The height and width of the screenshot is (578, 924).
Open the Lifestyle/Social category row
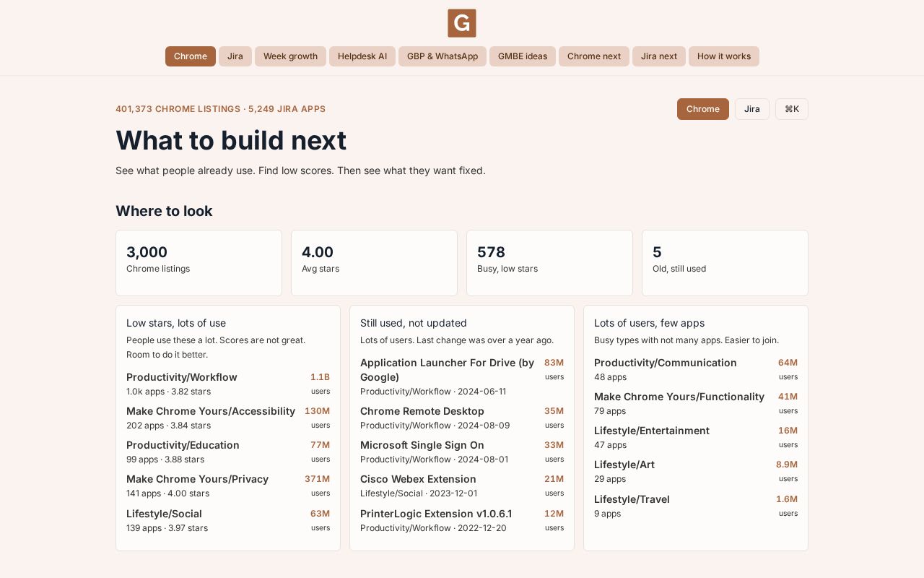point(228,520)
